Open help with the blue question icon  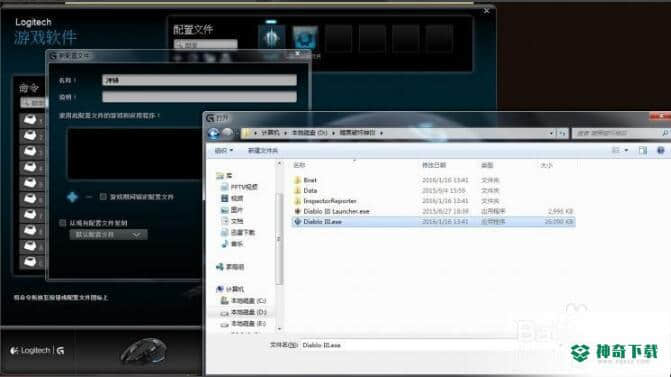tap(660, 150)
